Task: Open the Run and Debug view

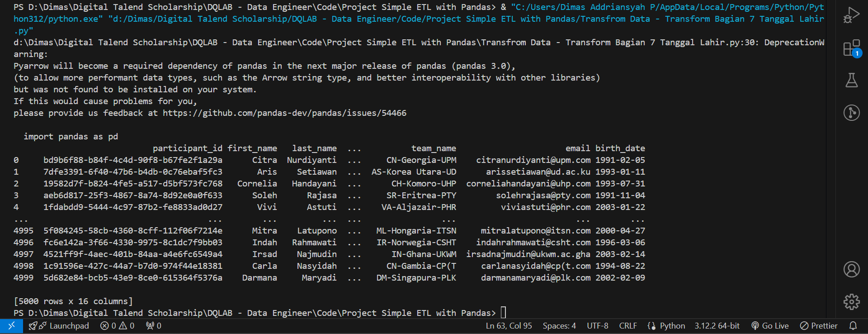Action: click(851, 15)
